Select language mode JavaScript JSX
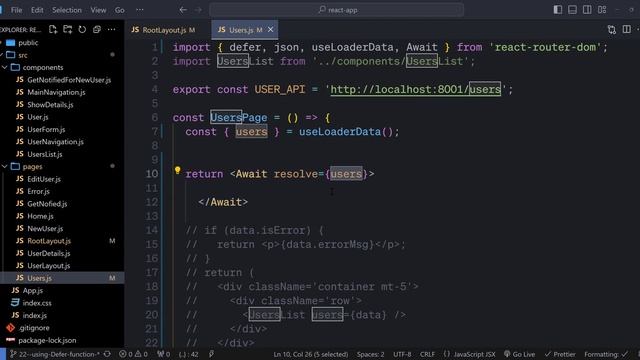This screenshot has width=640, height=360. point(469,354)
